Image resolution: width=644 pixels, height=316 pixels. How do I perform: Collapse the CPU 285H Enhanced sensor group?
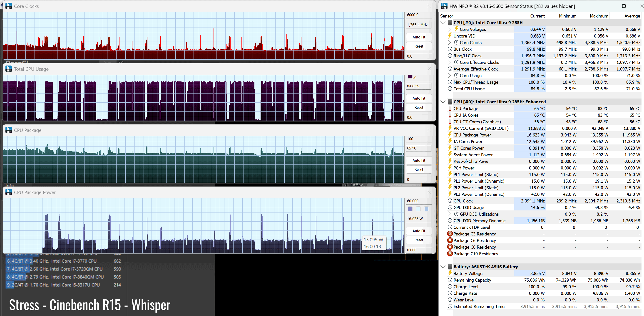coord(443,102)
